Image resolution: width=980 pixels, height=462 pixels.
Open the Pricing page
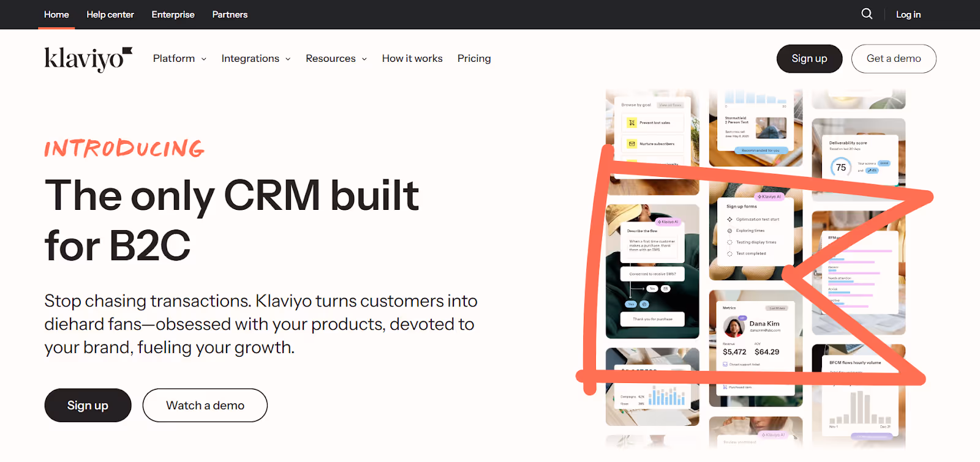(x=474, y=58)
